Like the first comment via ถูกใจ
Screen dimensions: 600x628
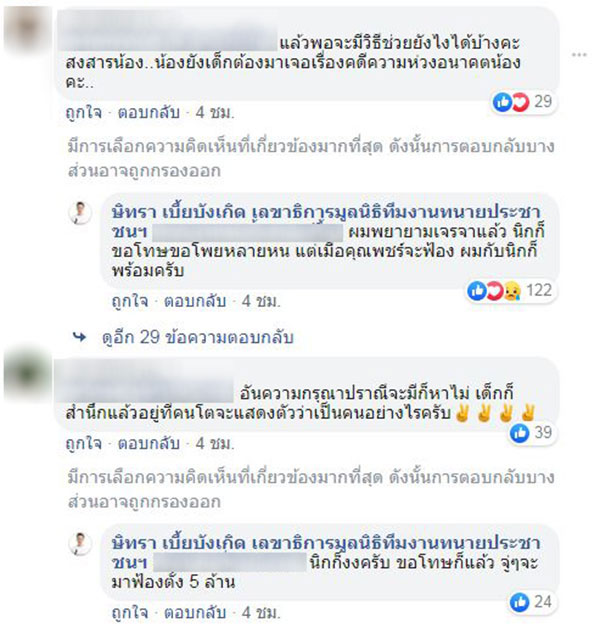coord(83,113)
